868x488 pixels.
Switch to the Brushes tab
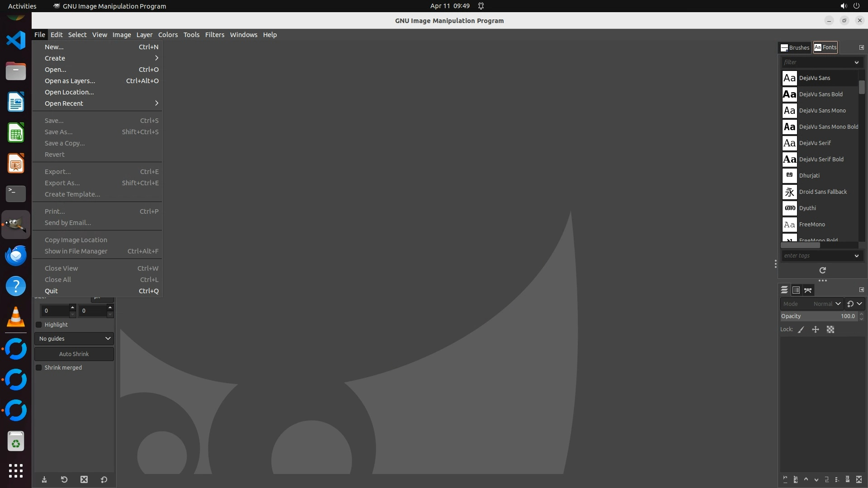click(x=795, y=47)
